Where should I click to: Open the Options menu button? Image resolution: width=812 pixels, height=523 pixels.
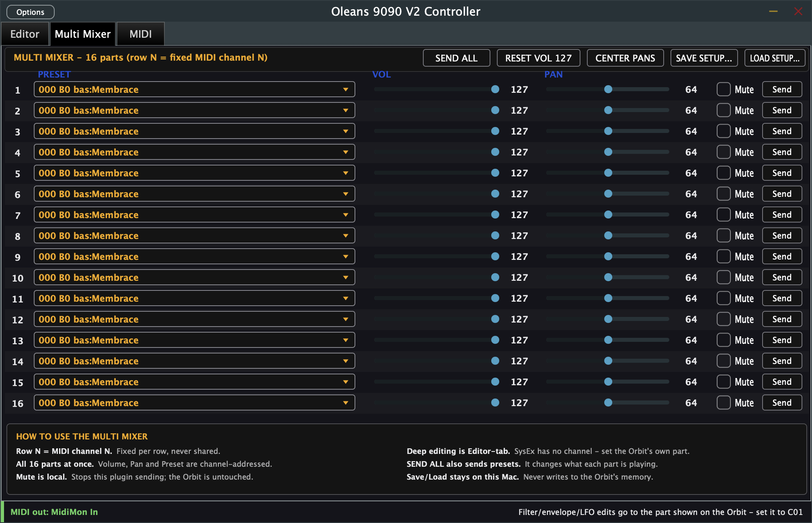pos(31,12)
